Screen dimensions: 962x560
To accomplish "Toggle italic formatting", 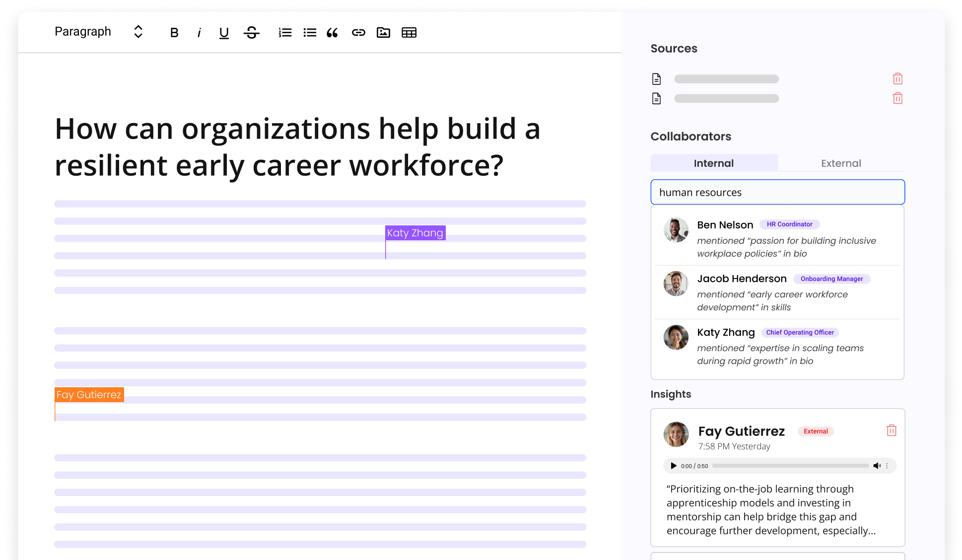I will 199,33.
